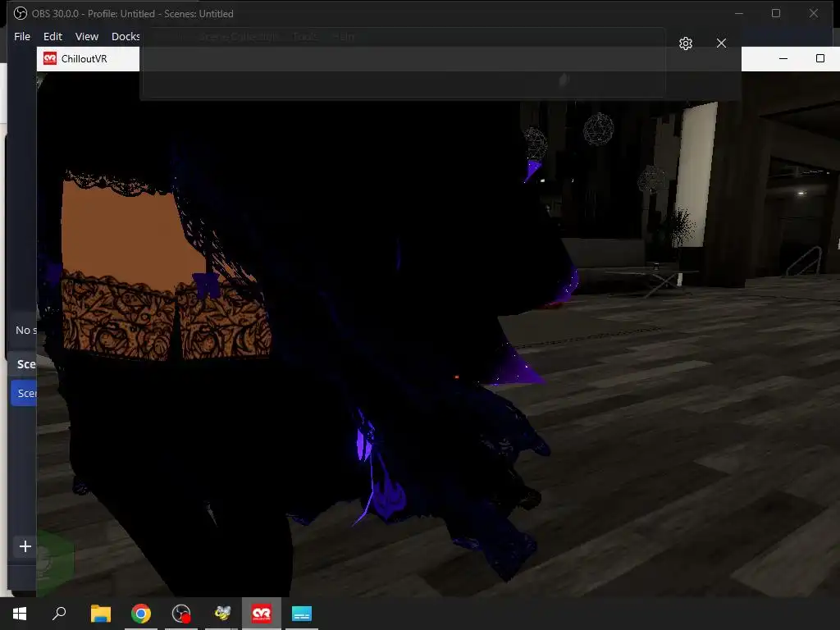840x630 pixels.
Task: Open the Docks menu in OBS
Action: (x=126, y=36)
